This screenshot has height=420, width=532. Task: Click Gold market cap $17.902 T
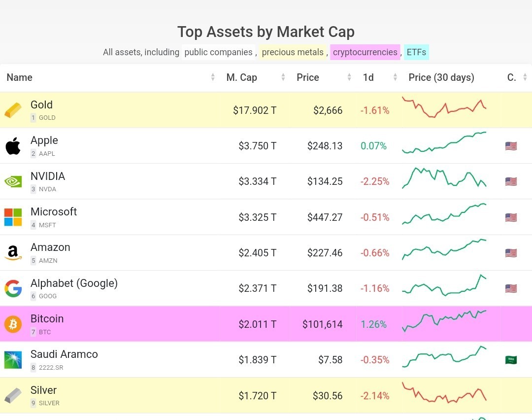255,110
